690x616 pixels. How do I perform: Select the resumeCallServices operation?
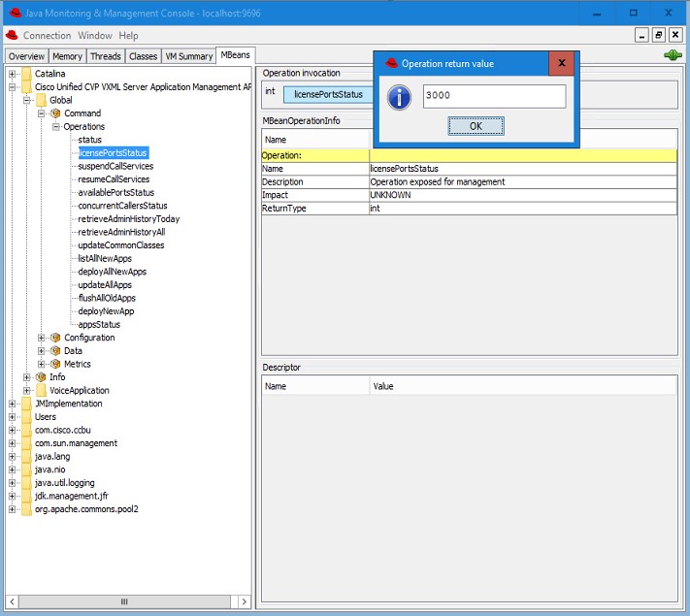point(114,179)
